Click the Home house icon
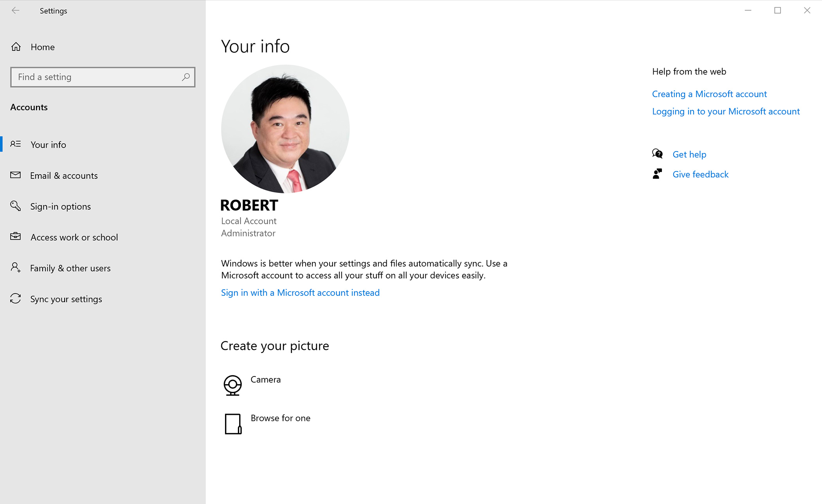The height and width of the screenshot is (504, 822). [x=16, y=47]
